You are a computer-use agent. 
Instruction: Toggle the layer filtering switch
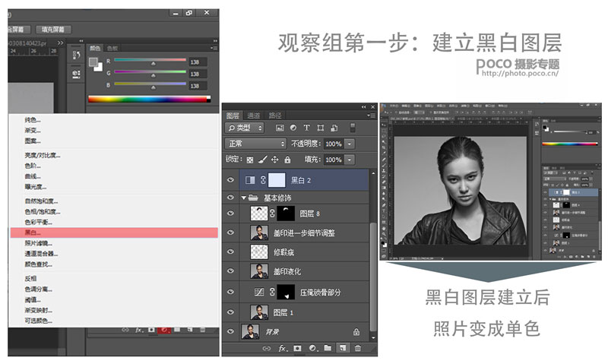353,128
